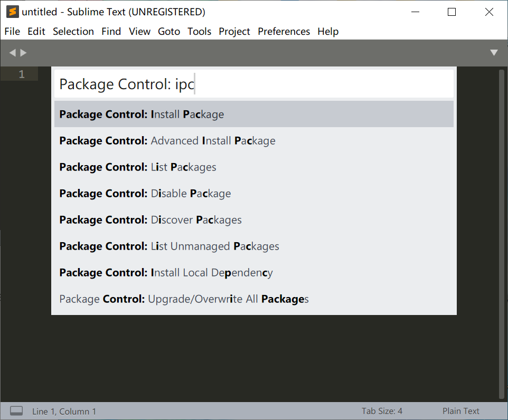Viewport: 508px width, 420px height.
Task: Open the Help menu
Action: tap(328, 31)
